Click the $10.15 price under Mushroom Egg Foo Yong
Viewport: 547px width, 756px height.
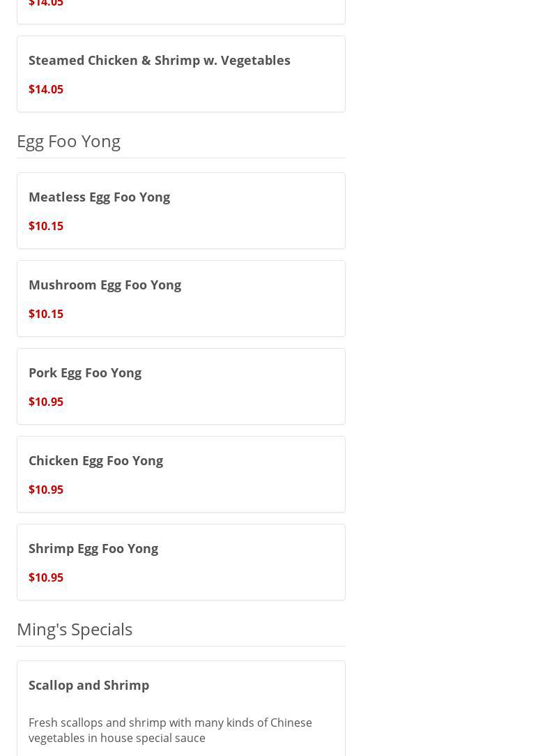[46, 314]
